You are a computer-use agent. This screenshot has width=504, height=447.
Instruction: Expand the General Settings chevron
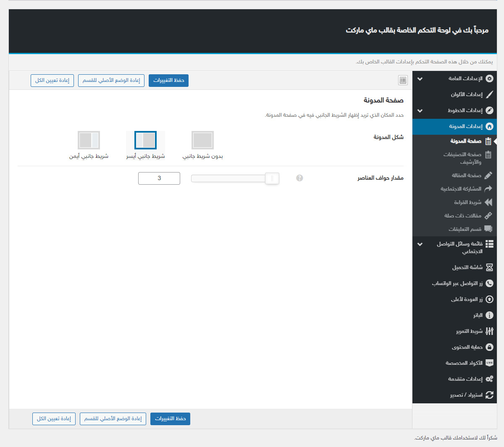point(420,79)
